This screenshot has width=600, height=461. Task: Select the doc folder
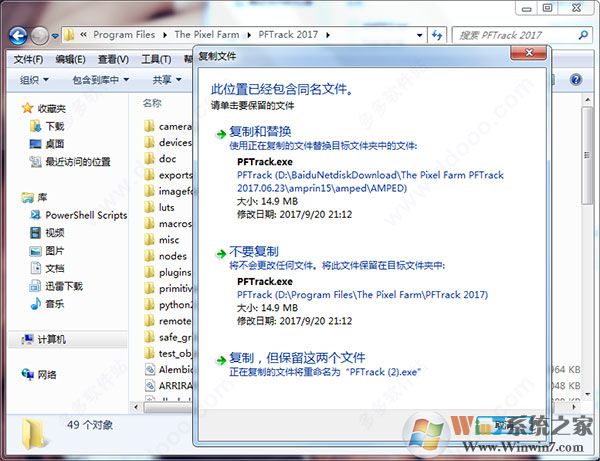pyautogui.click(x=160, y=158)
